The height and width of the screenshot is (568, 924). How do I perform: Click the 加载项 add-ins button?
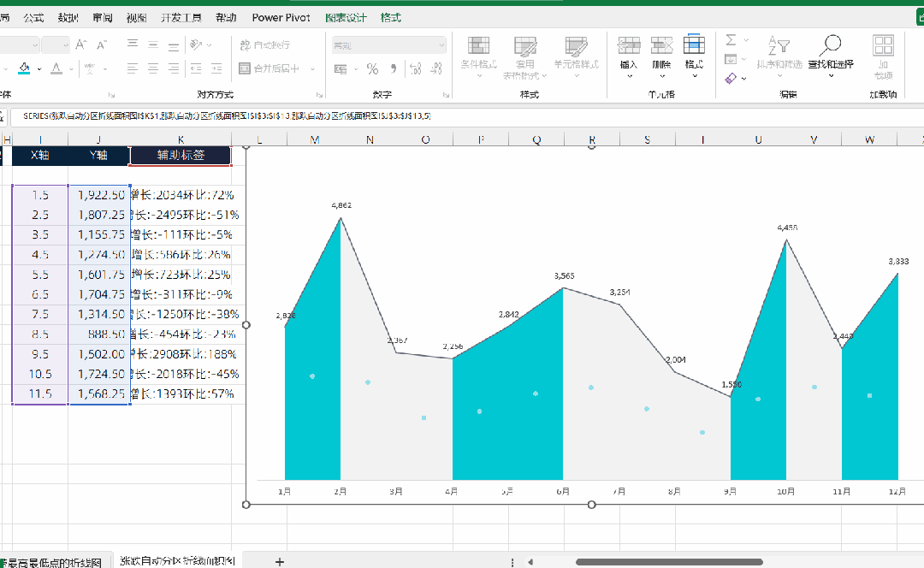click(x=883, y=57)
